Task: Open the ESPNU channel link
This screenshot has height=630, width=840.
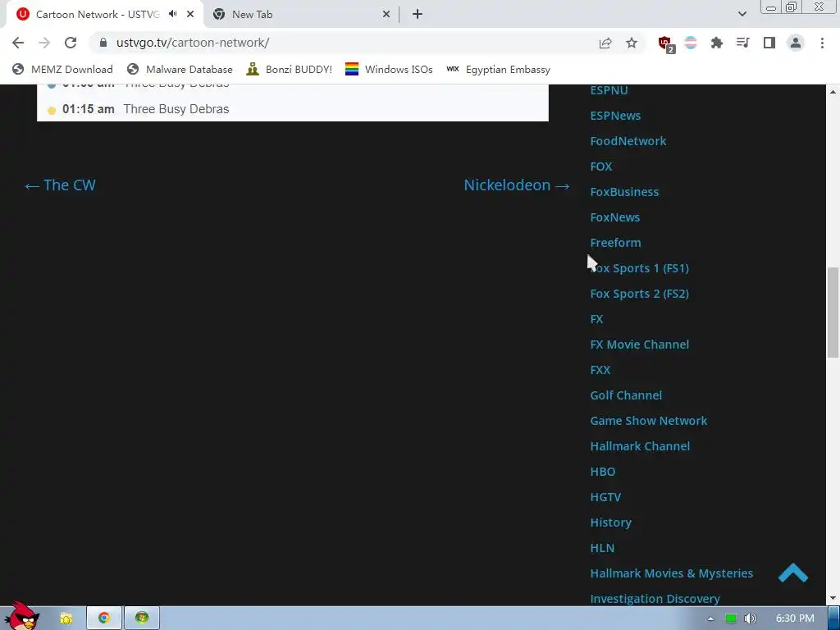Action: coord(609,90)
